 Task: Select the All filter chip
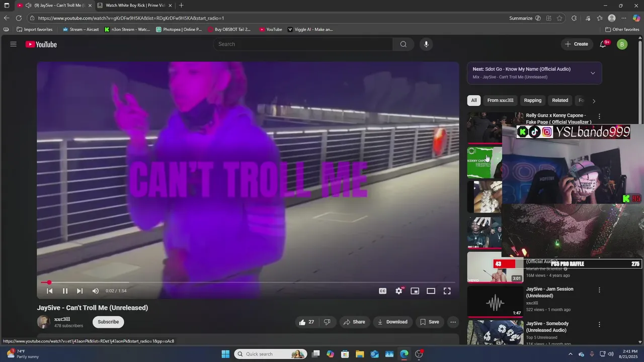(x=474, y=101)
